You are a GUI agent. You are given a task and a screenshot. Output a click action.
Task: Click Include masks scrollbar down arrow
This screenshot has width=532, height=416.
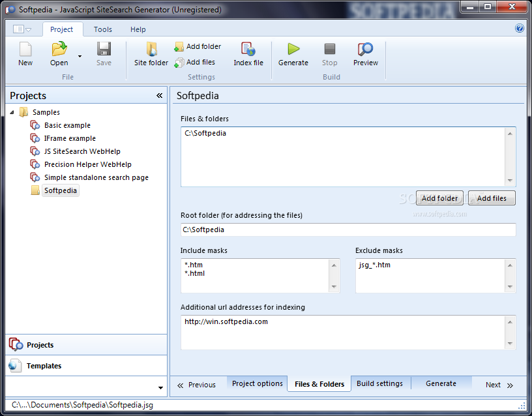coord(334,287)
